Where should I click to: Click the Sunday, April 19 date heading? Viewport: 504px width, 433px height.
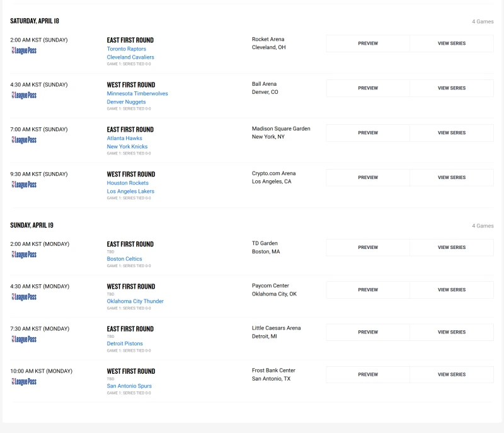pos(32,226)
